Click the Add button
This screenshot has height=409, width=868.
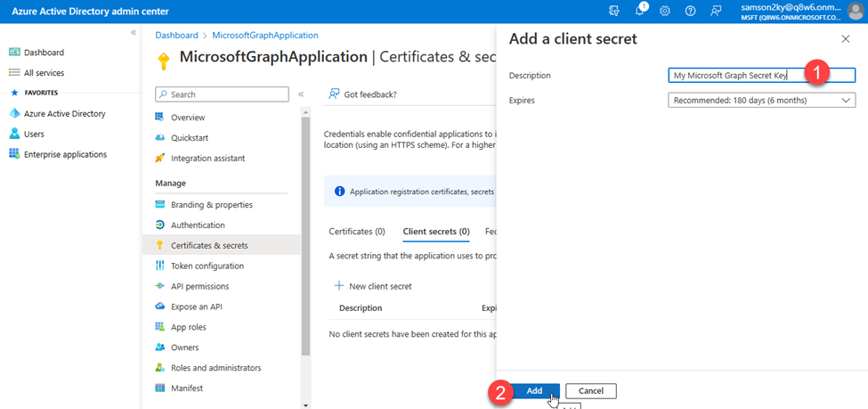[534, 390]
